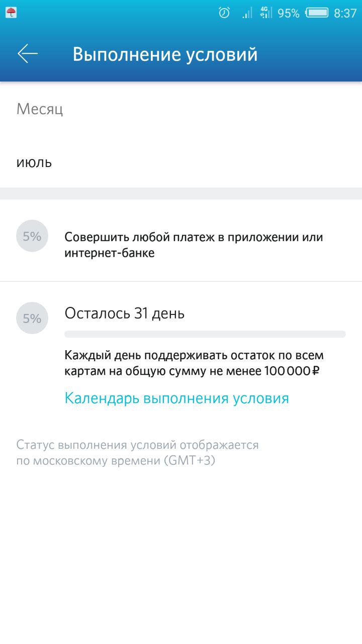This screenshot has width=362, height=644.
Task: Tap the 'Месяц' field label
Action: click(40, 109)
